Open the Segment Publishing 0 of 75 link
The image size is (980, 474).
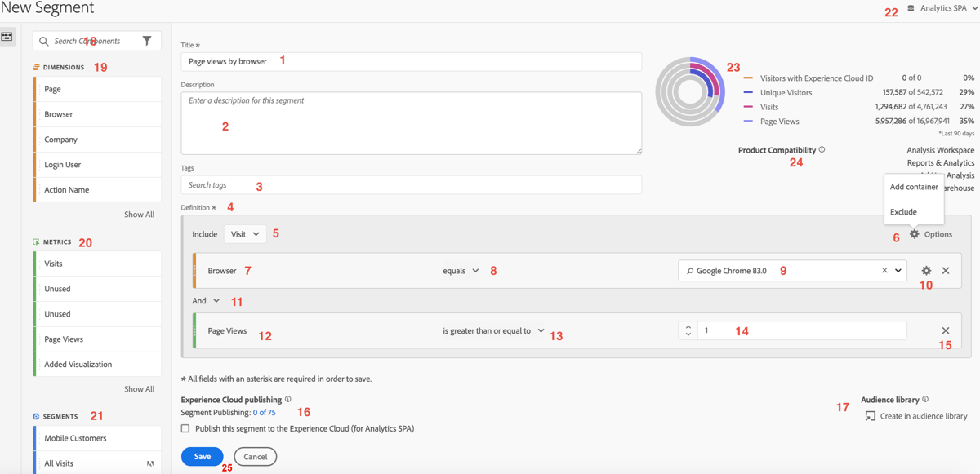click(264, 412)
